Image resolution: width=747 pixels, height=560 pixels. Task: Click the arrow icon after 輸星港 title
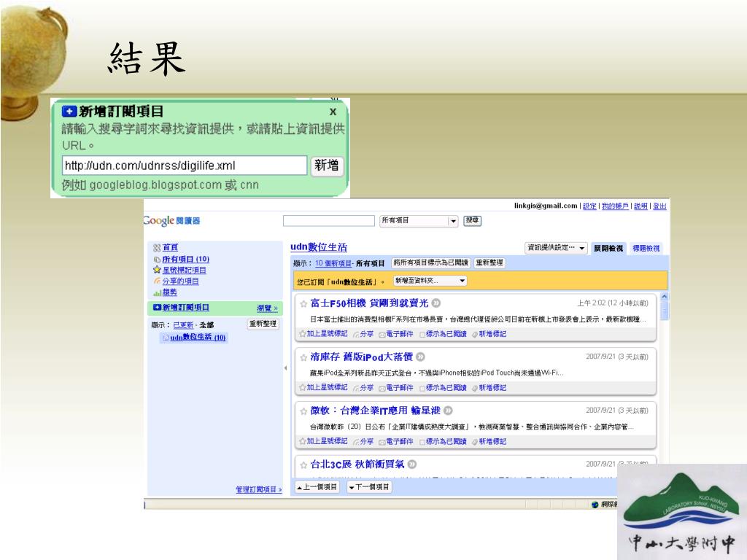point(449,411)
